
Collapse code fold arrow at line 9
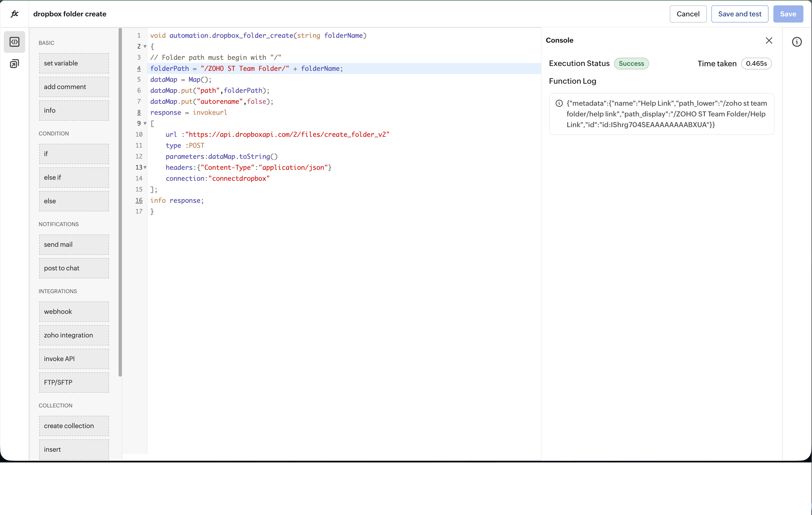pyautogui.click(x=145, y=123)
